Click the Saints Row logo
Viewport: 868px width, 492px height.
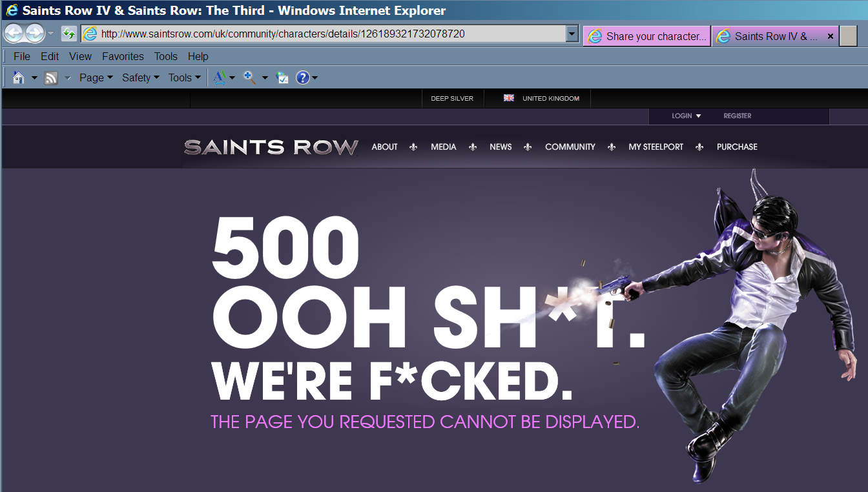(271, 147)
